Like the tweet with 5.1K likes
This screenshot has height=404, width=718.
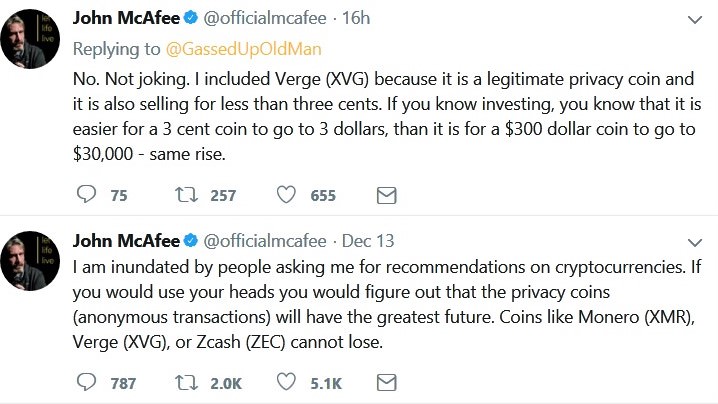(x=286, y=382)
